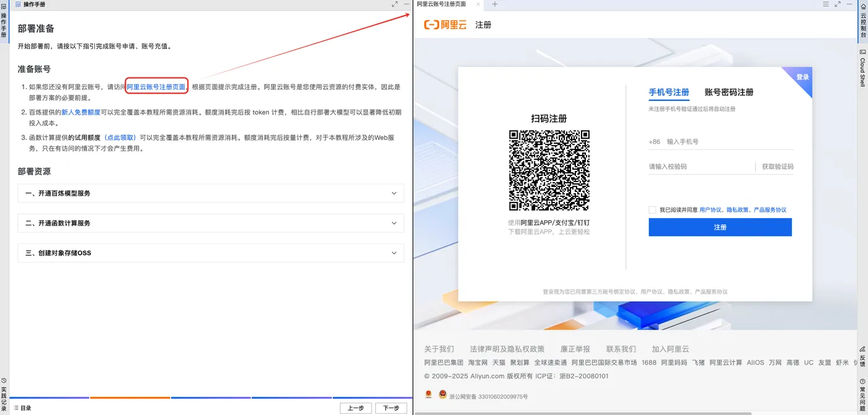Viewport: 868px width, 415px height.
Task: Click 获取验证码 to get code
Action: pyautogui.click(x=777, y=167)
